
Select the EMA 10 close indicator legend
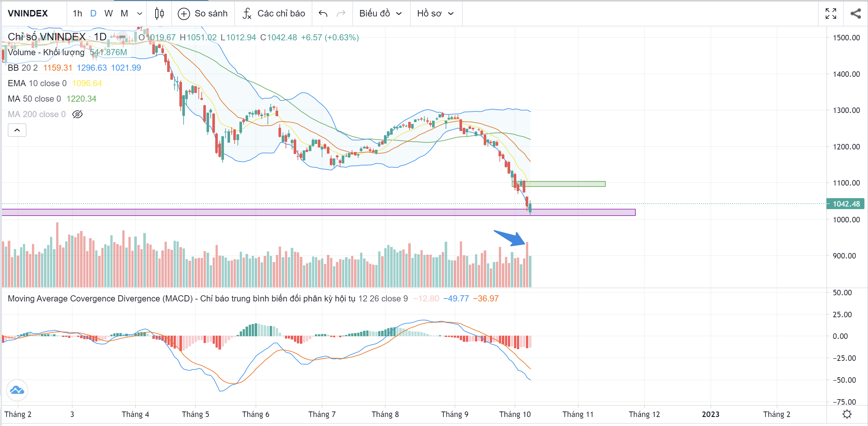click(x=37, y=83)
